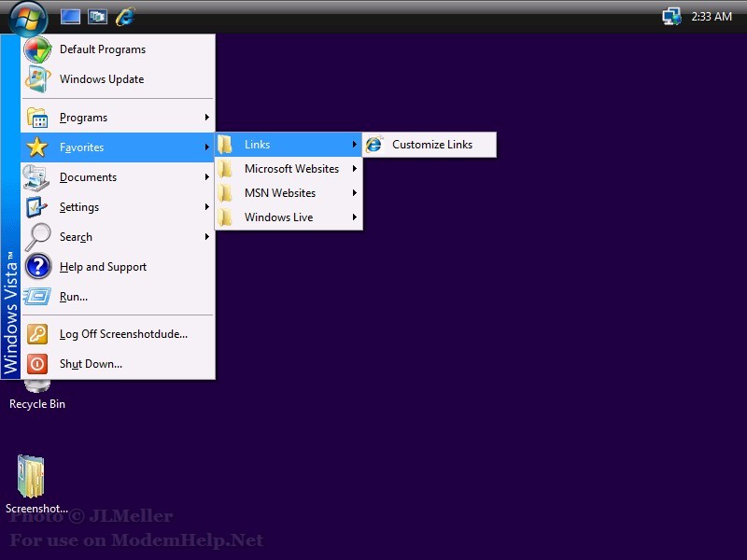The height and width of the screenshot is (560, 747).
Task: Select MSN Websites in Favorites submenu
Action: tap(289, 193)
